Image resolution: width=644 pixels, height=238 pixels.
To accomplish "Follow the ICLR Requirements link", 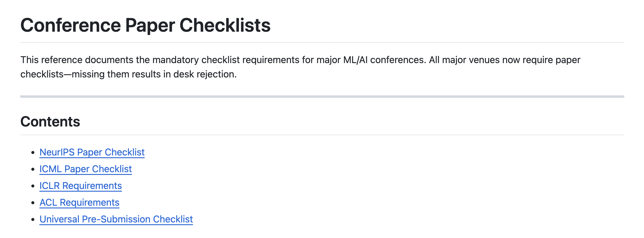I will coord(81,186).
